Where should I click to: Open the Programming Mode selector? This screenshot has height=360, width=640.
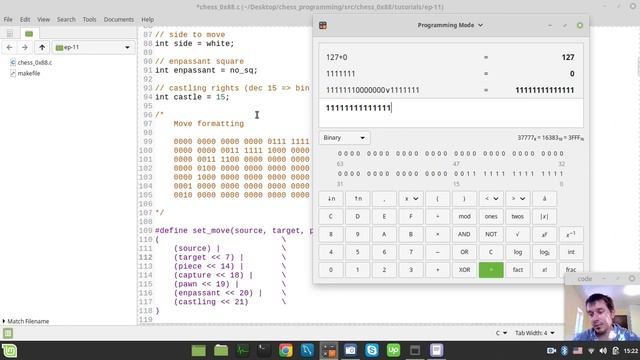450,25
